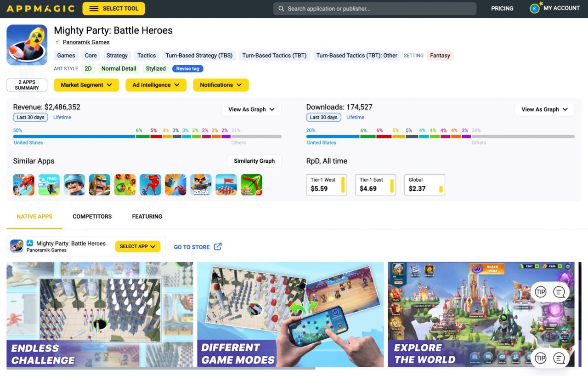Open the Explore The World screenshot

pos(481,314)
